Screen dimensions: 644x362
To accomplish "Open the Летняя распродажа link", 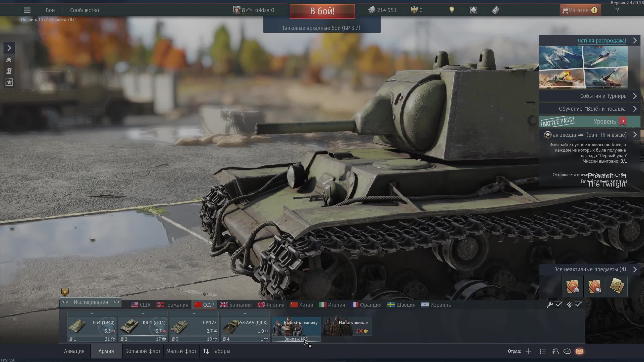I will pyautogui.click(x=602, y=41).
